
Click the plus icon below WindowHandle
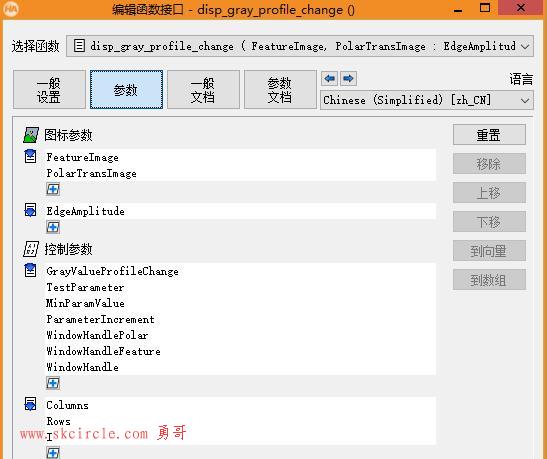[x=53, y=383]
